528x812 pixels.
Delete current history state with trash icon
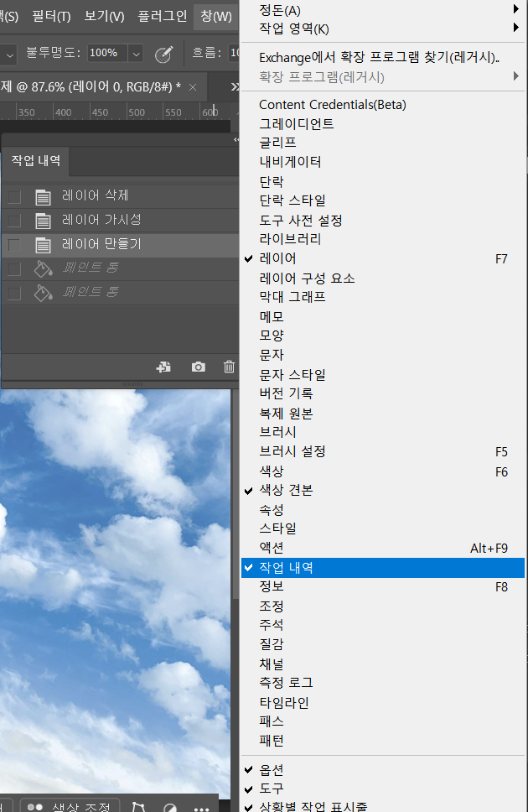pos(229,367)
